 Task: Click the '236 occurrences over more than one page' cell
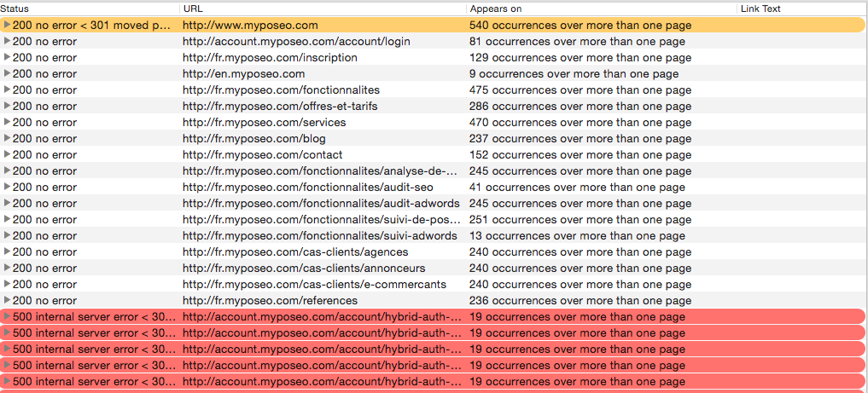click(x=580, y=301)
